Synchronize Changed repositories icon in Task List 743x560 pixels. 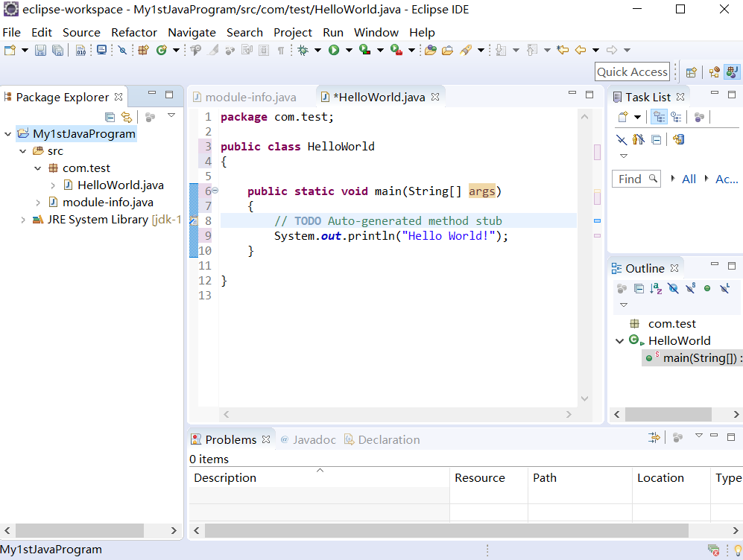click(679, 140)
